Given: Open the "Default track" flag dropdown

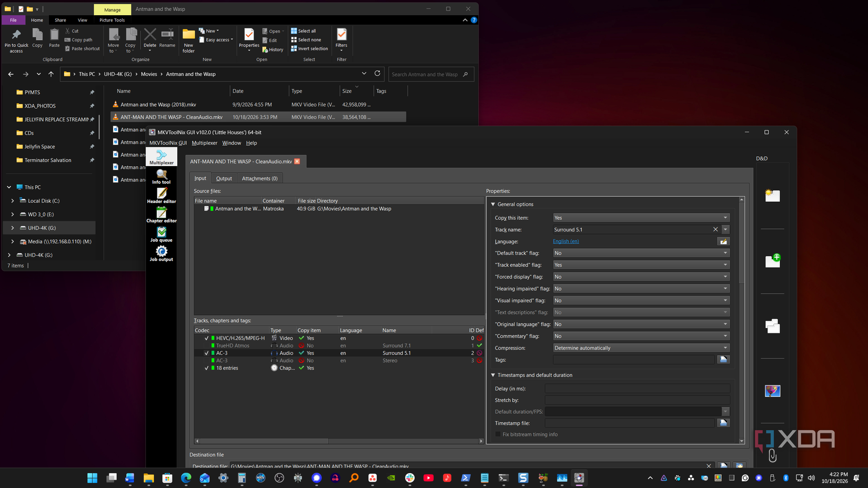Looking at the screenshot, I should (x=641, y=253).
